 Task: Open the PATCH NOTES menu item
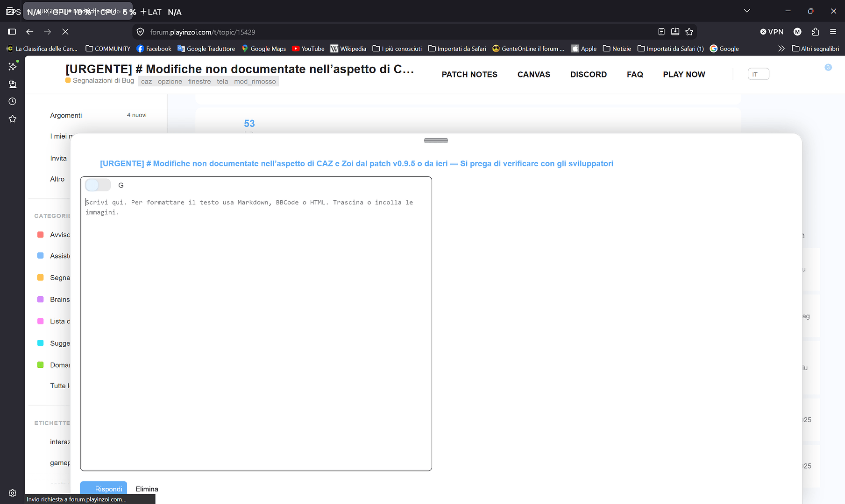pyautogui.click(x=469, y=74)
